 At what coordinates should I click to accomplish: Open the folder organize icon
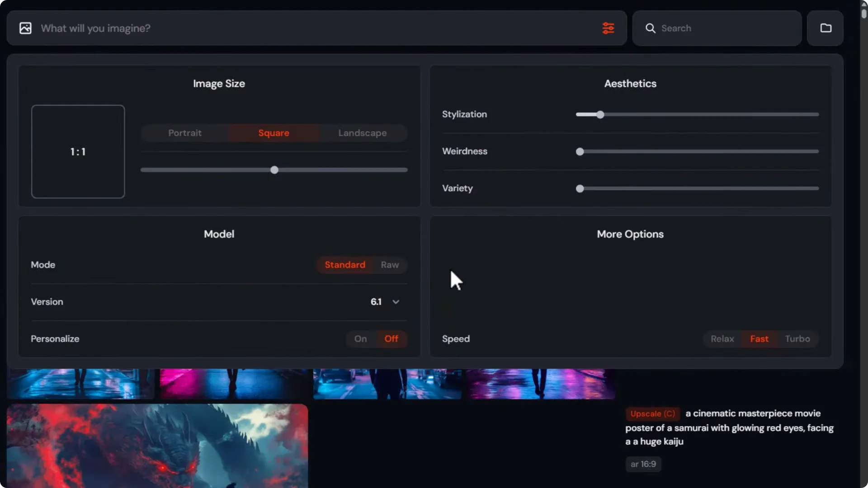(826, 28)
